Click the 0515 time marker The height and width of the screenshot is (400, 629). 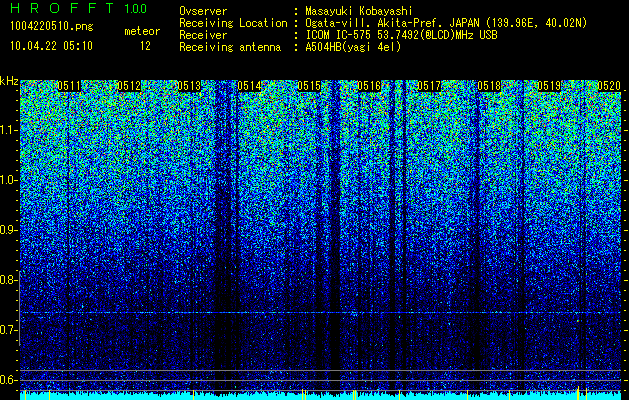coord(309,86)
